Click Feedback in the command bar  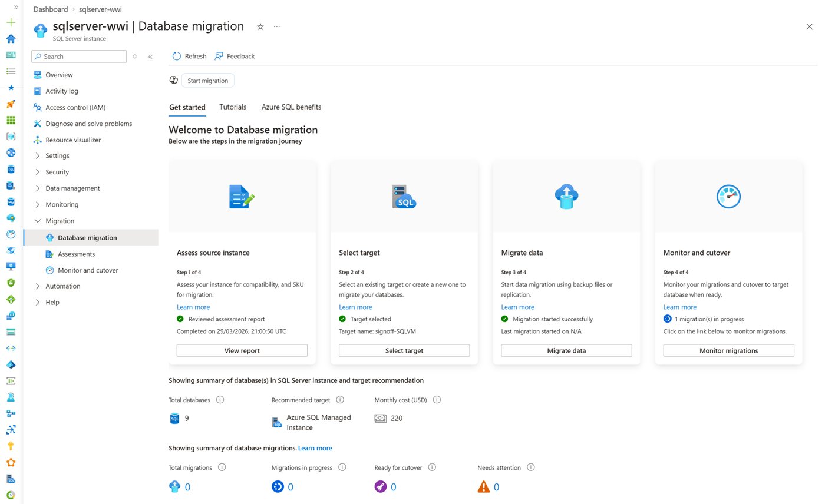click(235, 56)
